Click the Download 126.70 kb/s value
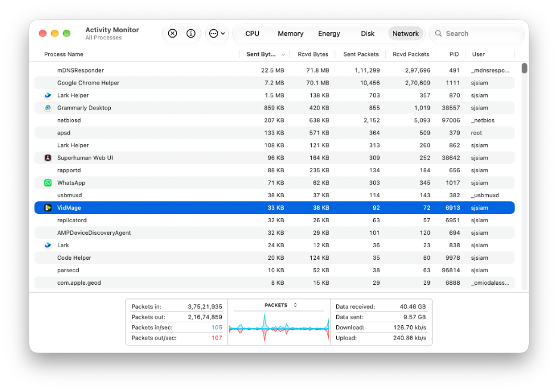558x392 pixels. [x=410, y=327]
